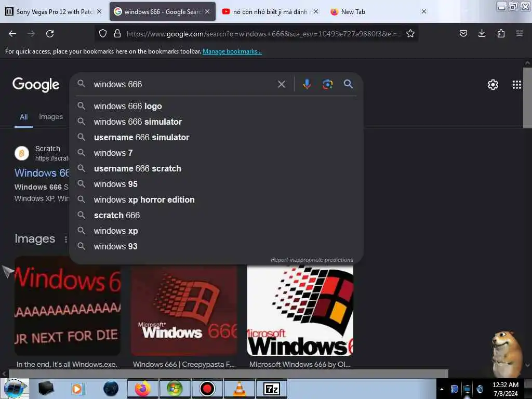
Task: Close the YouTube tab
Action: click(316, 11)
